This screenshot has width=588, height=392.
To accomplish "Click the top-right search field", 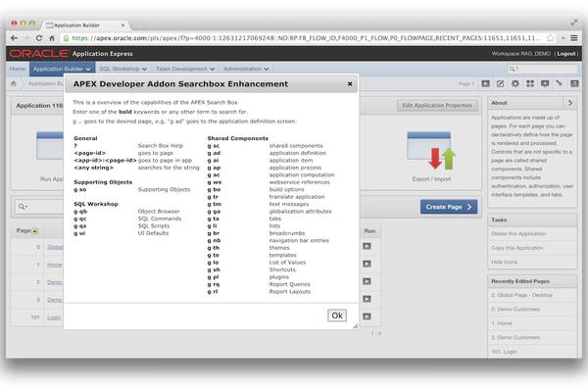I will tap(542, 69).
